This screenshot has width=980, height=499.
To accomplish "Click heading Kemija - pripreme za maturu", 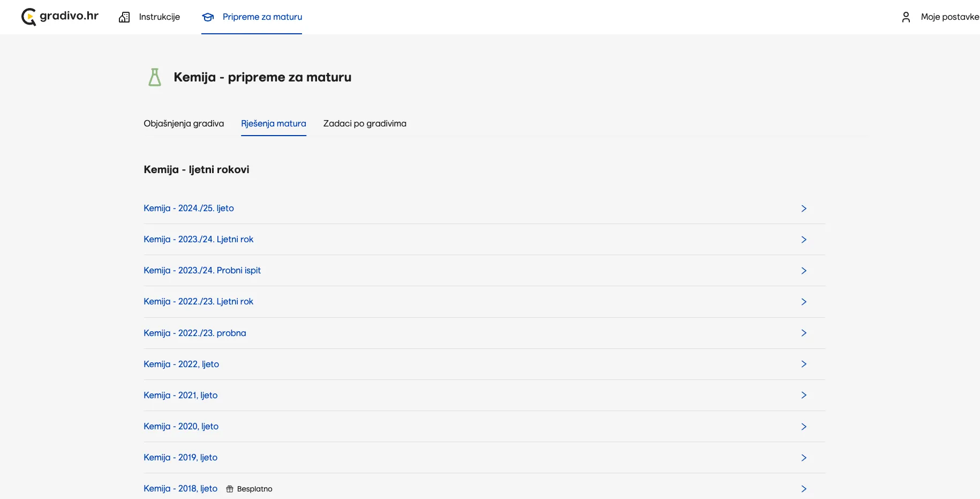I will tap(262, 77).
